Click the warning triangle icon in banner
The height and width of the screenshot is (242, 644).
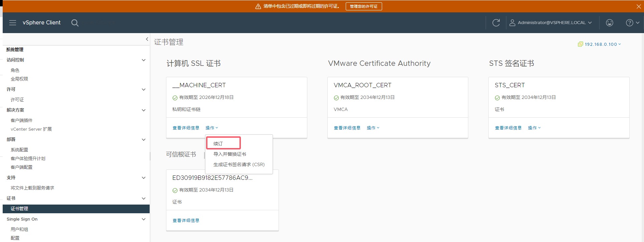[258, 6]
